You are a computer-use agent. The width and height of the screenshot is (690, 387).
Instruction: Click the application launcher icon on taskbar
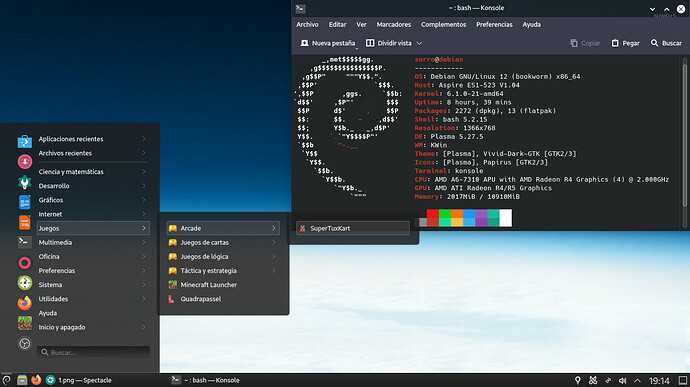[x=7, y=380]
